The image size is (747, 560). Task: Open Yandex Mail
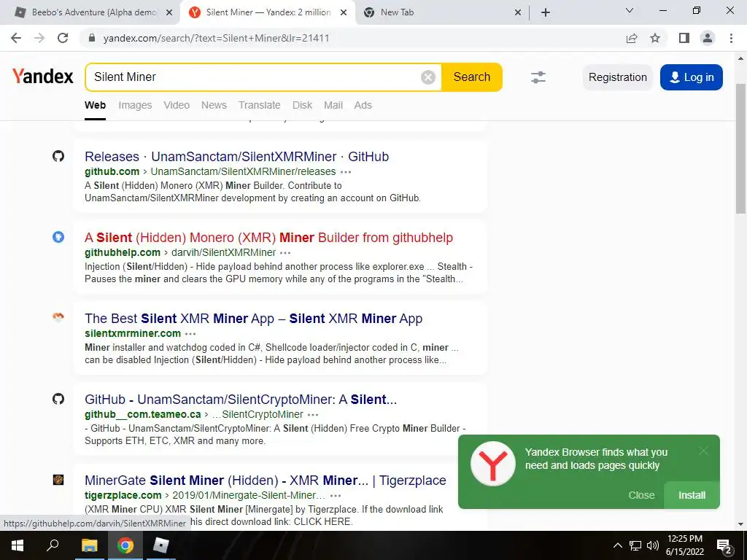[x=333, y=105]
